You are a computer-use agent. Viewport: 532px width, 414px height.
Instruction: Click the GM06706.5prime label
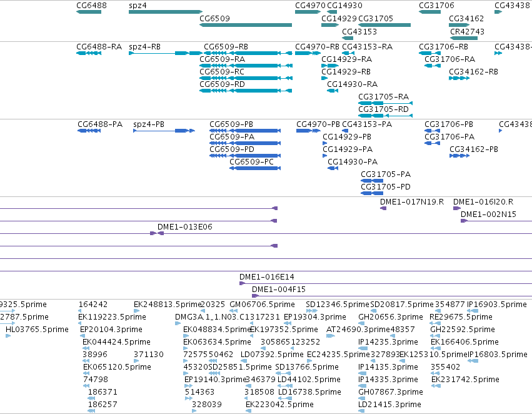263,305
